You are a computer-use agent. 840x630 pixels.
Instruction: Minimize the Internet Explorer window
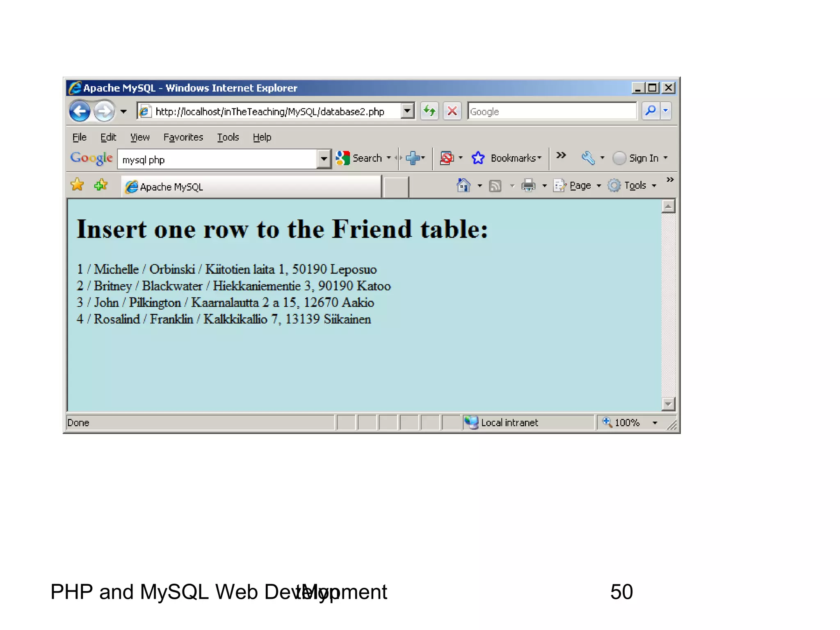tap(637, 88)
